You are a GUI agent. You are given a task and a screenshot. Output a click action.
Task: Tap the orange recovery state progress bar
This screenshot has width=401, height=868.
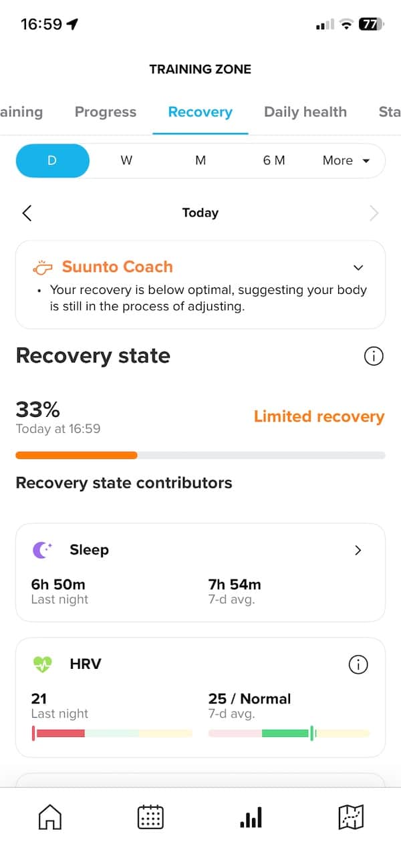click(x=76, y=455)
